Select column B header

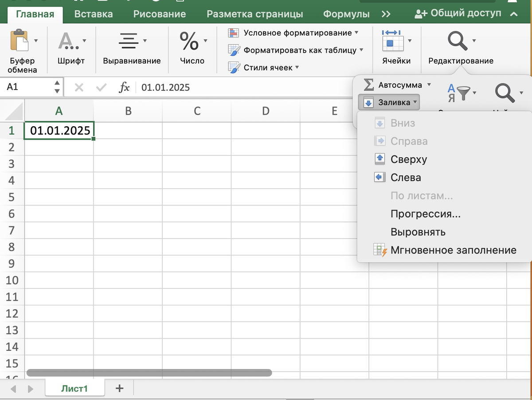pos(128,111)
